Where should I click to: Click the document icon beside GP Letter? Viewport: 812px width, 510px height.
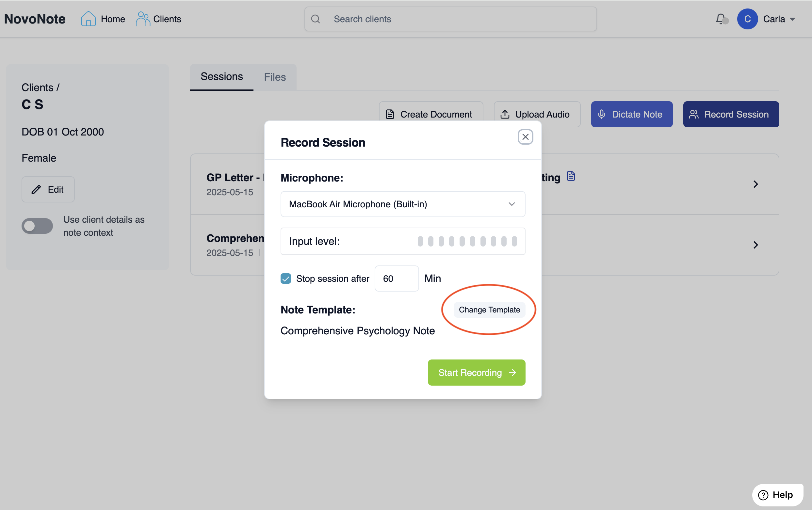click(571, 176)
